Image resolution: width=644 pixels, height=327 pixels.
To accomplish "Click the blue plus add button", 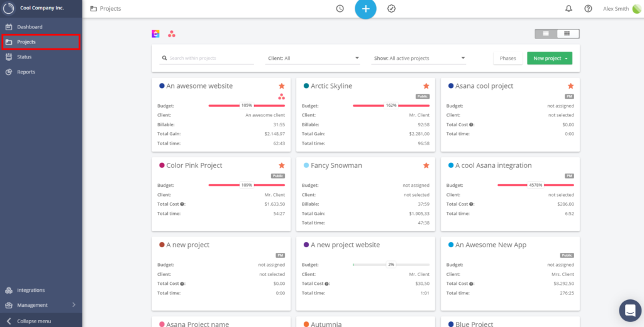I will click(x=365, y=9).
